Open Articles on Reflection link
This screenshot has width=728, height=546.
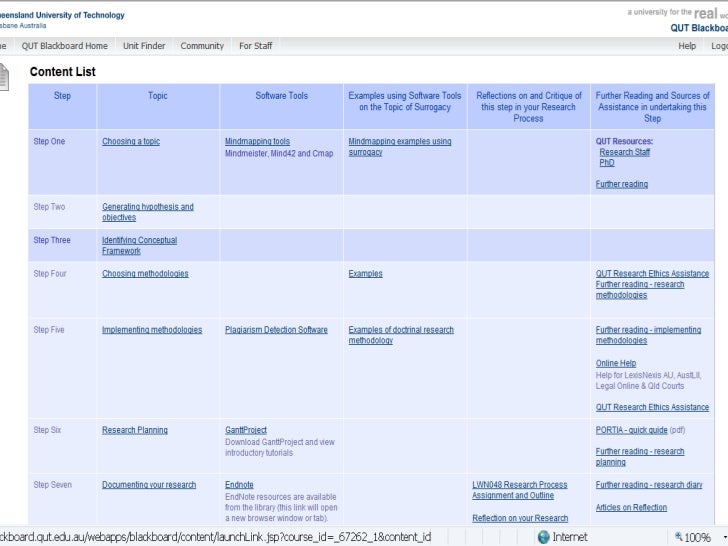pos(631,507)
